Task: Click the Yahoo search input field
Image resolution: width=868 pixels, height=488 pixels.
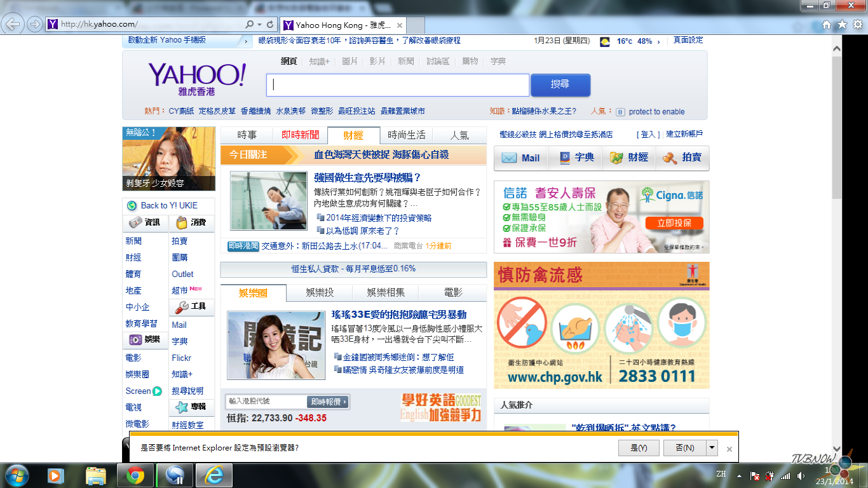Action: pos(398,85)
